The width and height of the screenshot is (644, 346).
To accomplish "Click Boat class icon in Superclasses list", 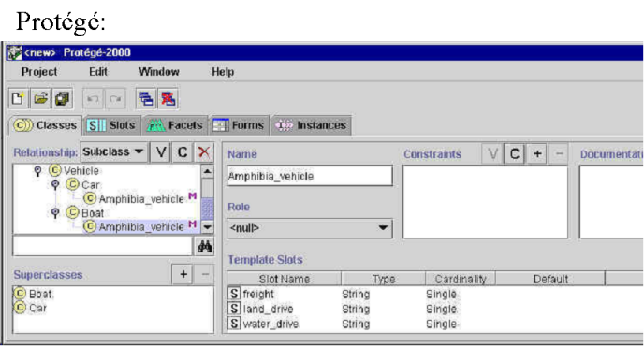I will [20, 294].
